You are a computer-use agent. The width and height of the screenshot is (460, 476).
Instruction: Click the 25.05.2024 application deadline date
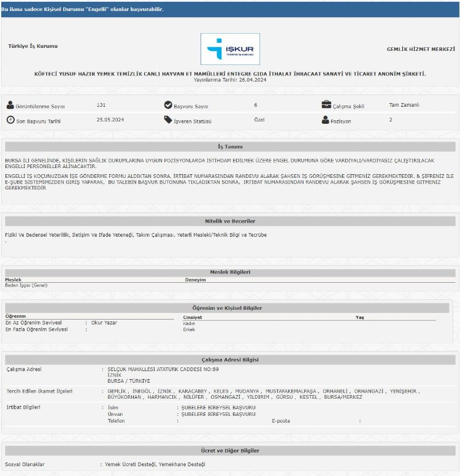(x=110, y=120)
